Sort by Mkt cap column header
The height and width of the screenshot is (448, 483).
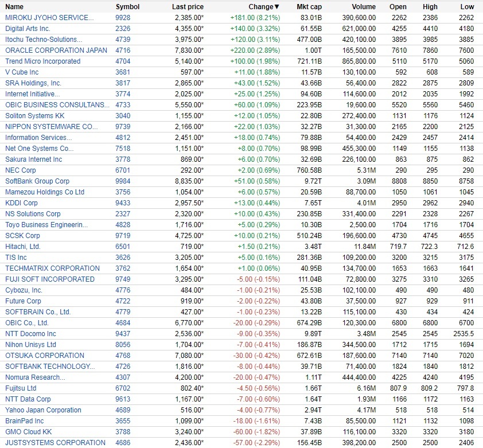[x=309, y=7]
